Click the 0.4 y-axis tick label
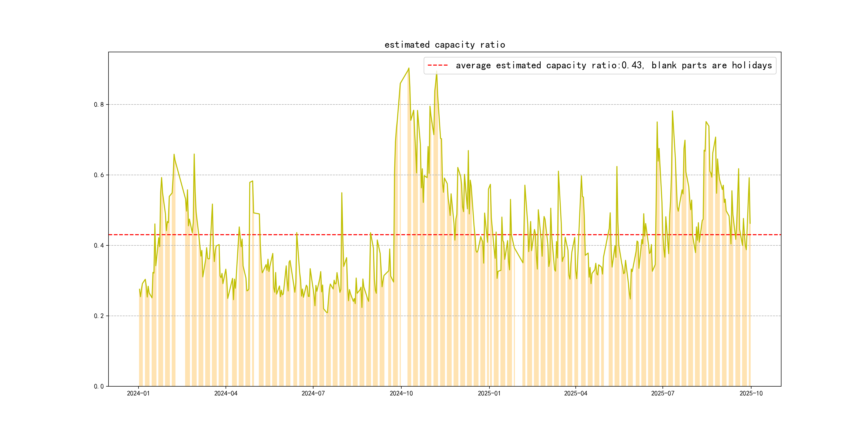The height and width of the screenshot is (434, 868). (x=99, y=245)
